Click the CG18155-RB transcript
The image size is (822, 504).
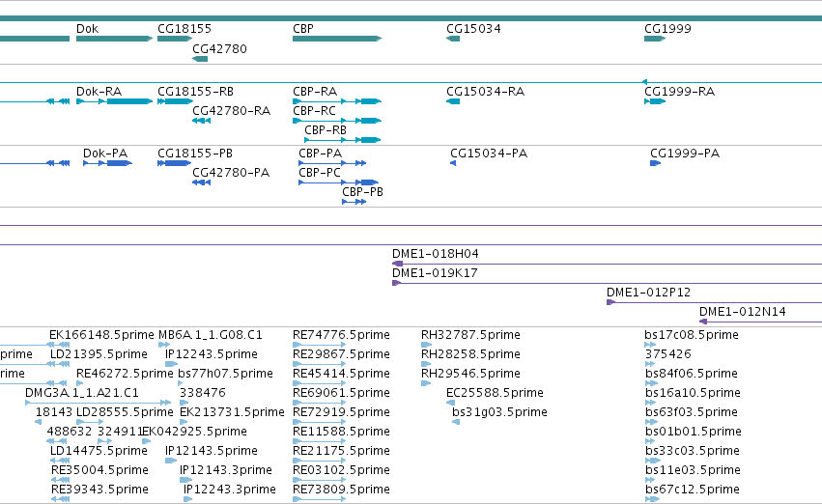tap(175, 101)
